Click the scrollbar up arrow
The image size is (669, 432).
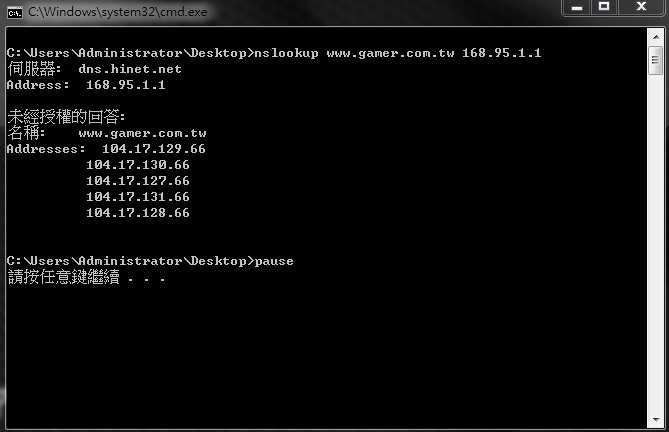tap(656, 38)
